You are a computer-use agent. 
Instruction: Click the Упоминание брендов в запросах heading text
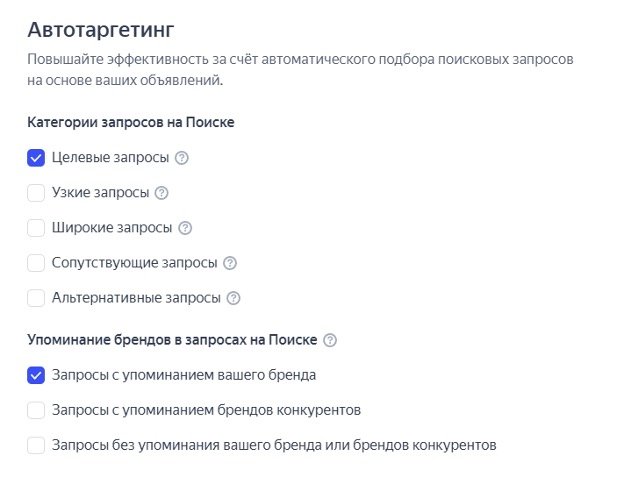coord(172,340)
